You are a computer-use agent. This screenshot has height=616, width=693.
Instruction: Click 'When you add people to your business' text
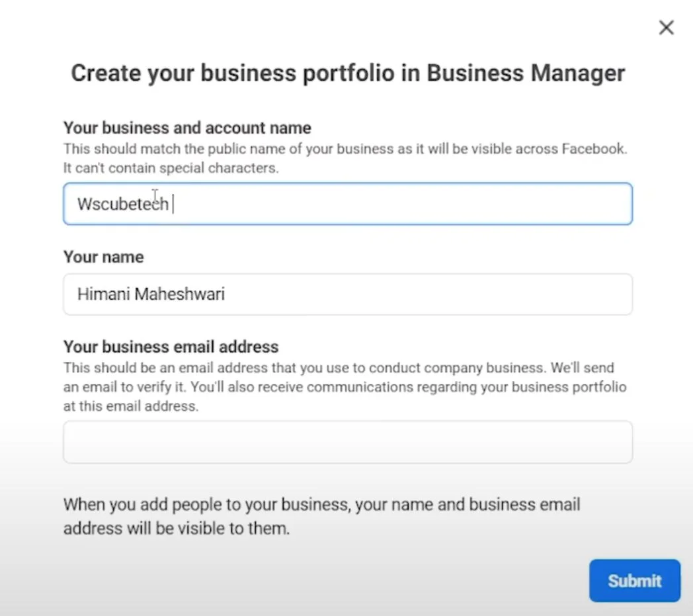[206, 505]
